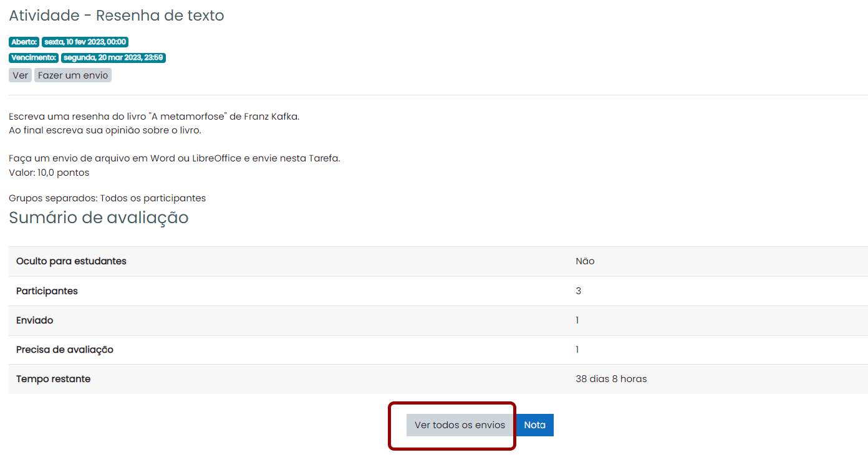Click the Vencimento deadline badge
The height and width of the screenshot is (455, 868).
point(88,57)
